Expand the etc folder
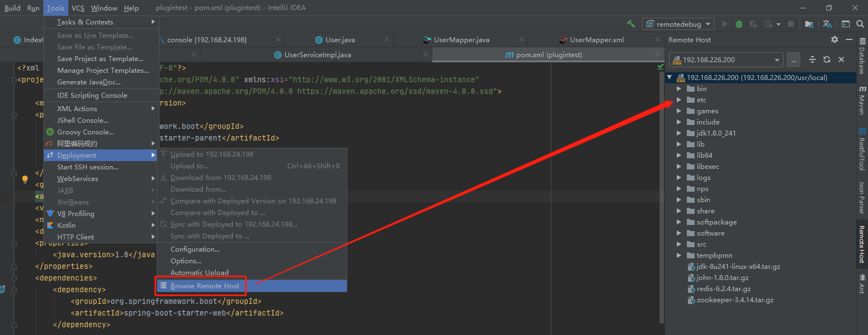868x335 pixels. click(679, 99)
